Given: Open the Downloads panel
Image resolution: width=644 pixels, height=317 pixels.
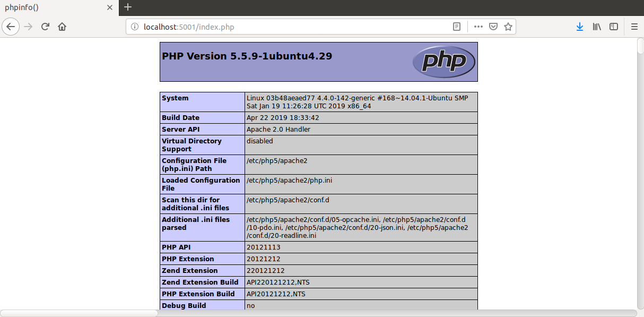Looking at the screenshot, I should tap(579, 27).
